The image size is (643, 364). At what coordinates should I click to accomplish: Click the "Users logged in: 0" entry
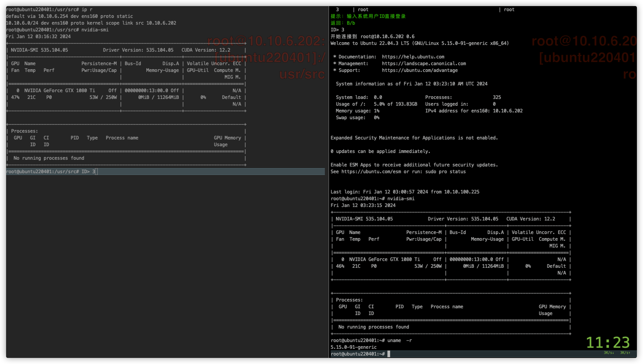pyautogui.click(x=460, y=104)
